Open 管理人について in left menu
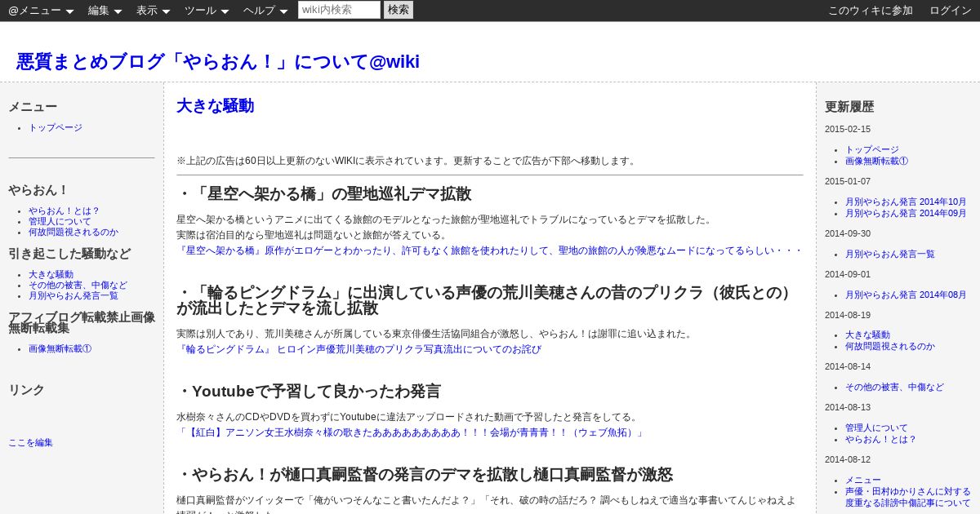This screenshot has width=980, height=514. tap(60, 221)
